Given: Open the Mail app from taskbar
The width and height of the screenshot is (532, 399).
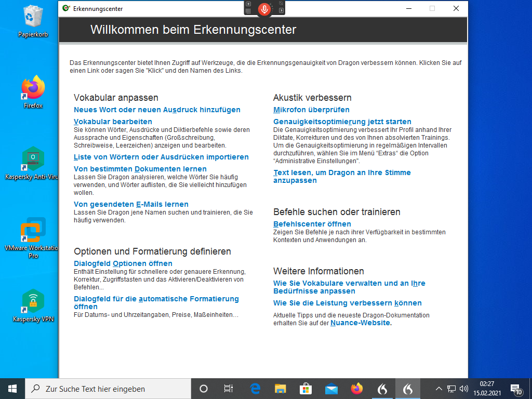Looking at the screenshot, I should [331, 388].
